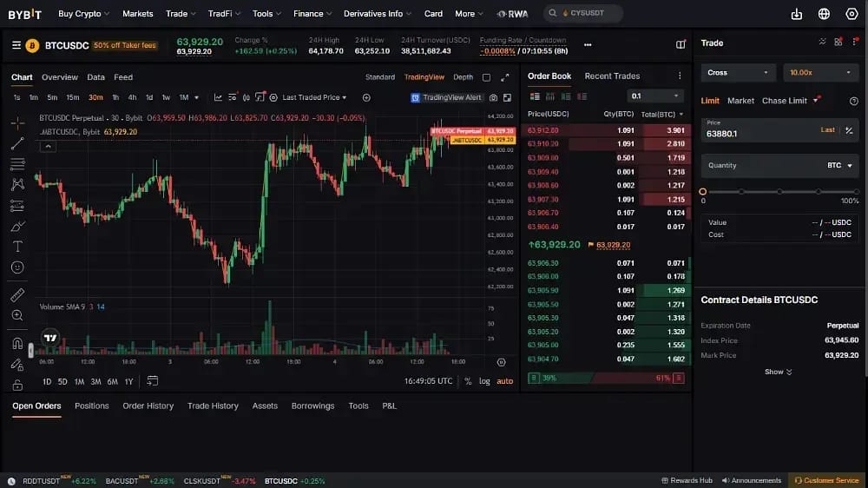Open the Cross margin mode dropdown
Image resolution: width=868 pixels, height=488 pixels.
[x=738, y=73]
